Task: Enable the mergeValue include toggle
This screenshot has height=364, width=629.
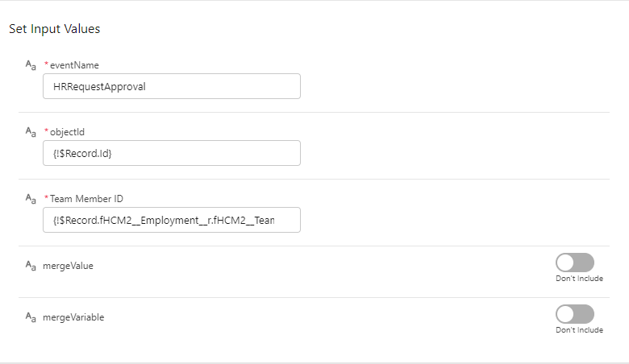Action: (574, 263)
